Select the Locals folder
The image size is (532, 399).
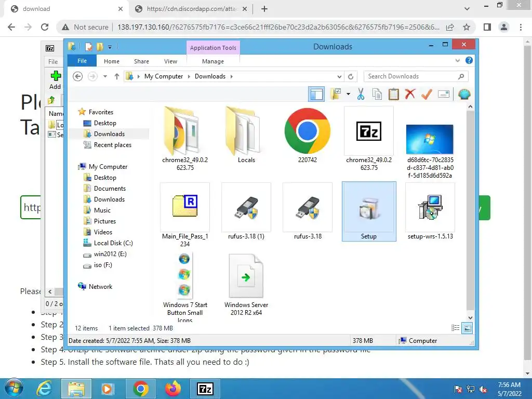pyautogui.click(x=246, y=135)
